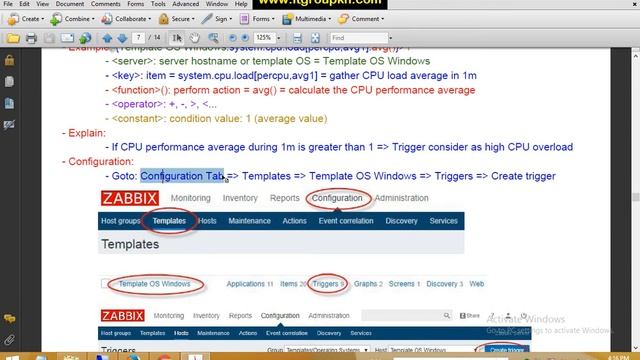Open the Bookmarks panel in left sidebar
640x360 pixels.
pos(9,103)
